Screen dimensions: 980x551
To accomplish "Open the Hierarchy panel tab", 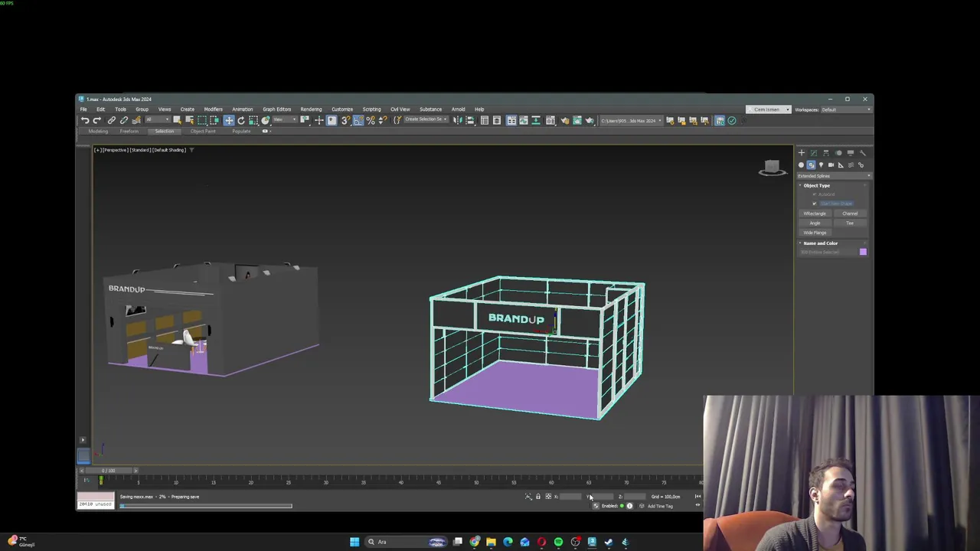I will pyautogui.click(x=825, y=153).
